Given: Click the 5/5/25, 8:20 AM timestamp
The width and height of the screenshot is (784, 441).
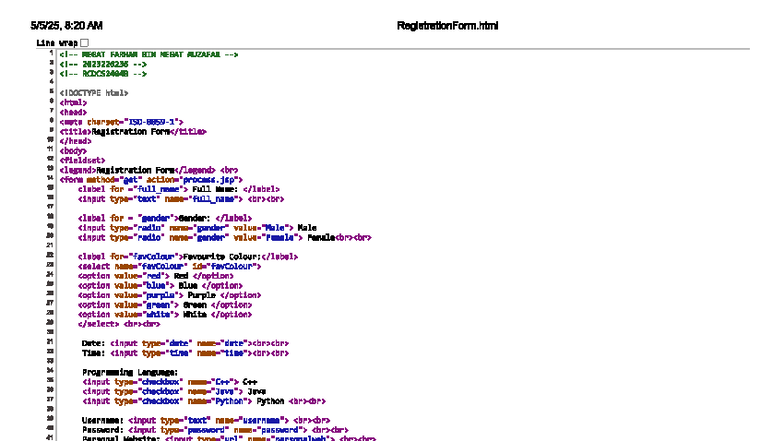Looking at the screenshot, I should (x=66, y=26).
